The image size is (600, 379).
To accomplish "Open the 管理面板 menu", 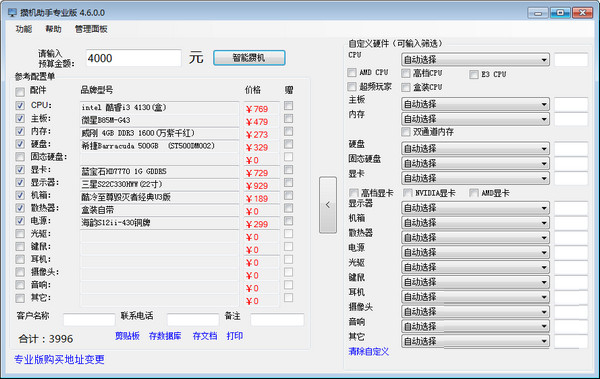I will tap(91, 29).
